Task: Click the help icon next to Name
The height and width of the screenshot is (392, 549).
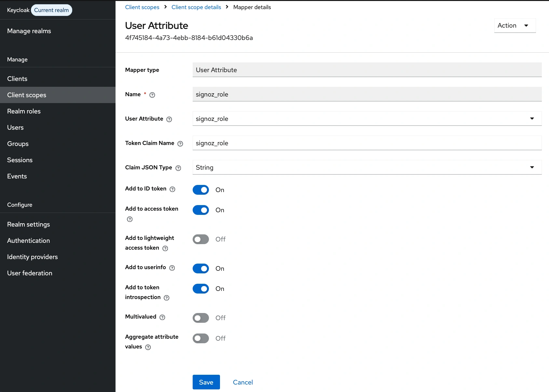Action: point(152,95)
